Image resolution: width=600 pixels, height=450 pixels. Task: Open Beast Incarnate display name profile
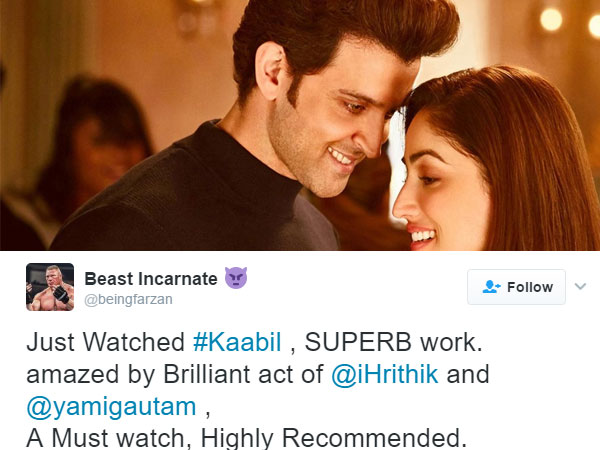click(151, 279)
